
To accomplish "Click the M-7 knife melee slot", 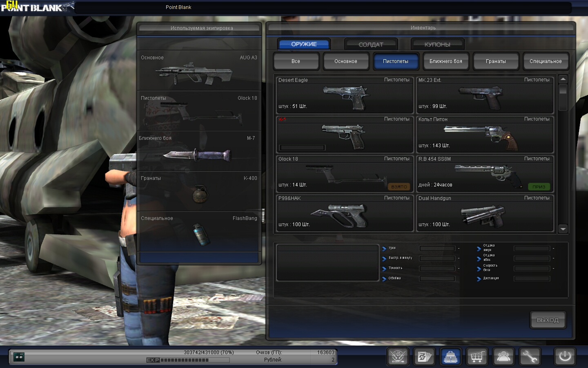I will (199, 151).
